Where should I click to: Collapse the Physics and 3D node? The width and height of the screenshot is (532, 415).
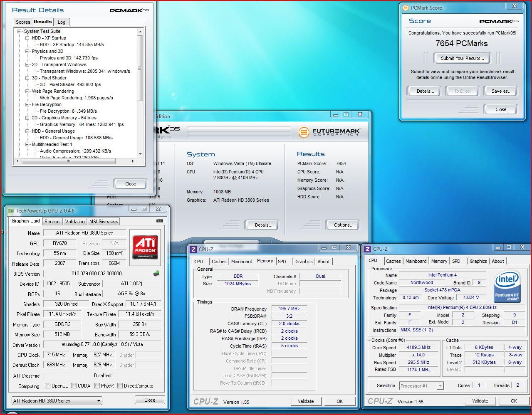(27, 51)
